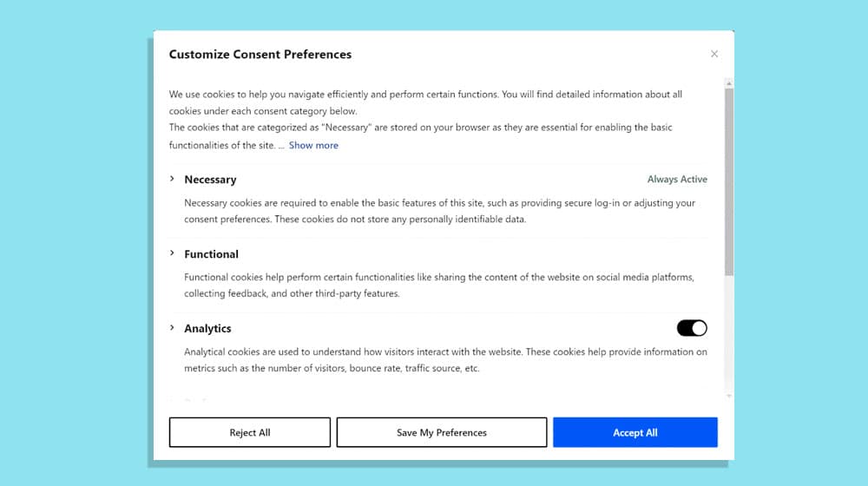
Task: Click the scrollbar down arrow
Action: coord(729,396)
